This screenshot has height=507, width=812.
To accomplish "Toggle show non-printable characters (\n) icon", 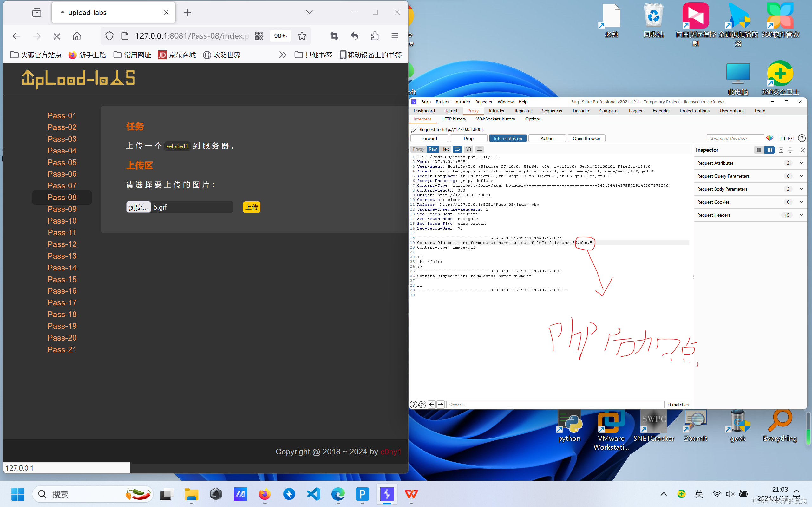I will 468,149.
